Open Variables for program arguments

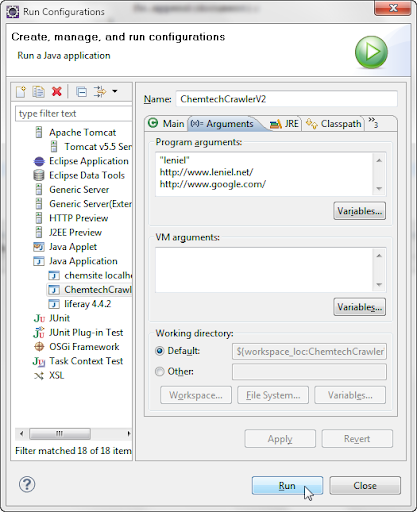[359, 211]
